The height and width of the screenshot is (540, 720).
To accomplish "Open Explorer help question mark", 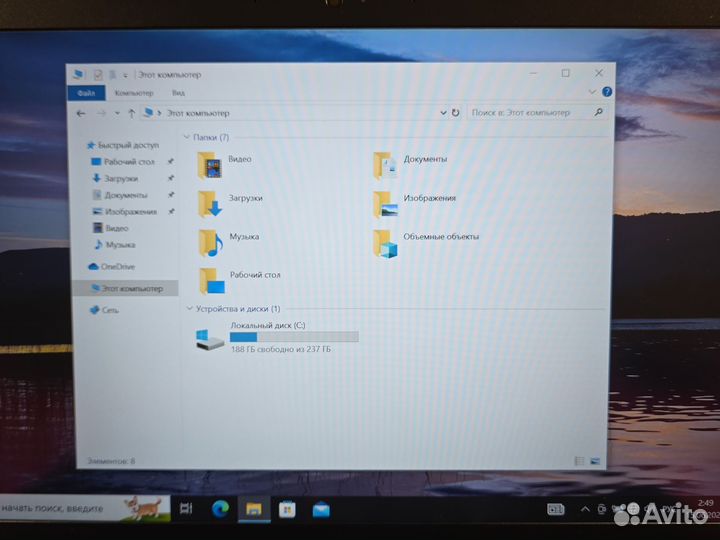I will click(x=607, y=92).
